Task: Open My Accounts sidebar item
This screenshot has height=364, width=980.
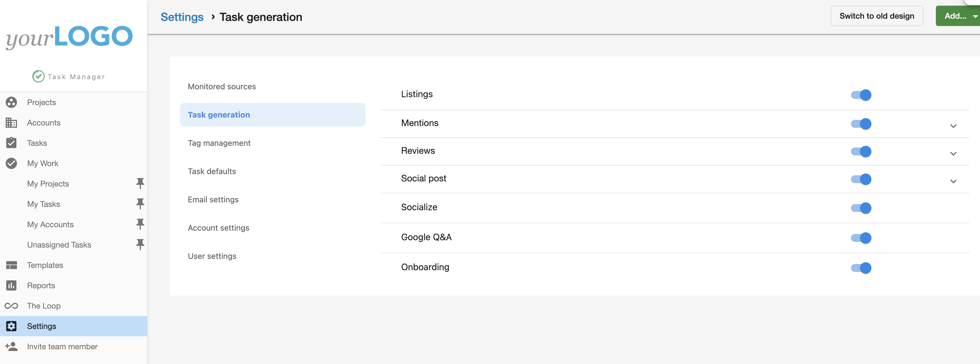Action: tap(50, 224)
